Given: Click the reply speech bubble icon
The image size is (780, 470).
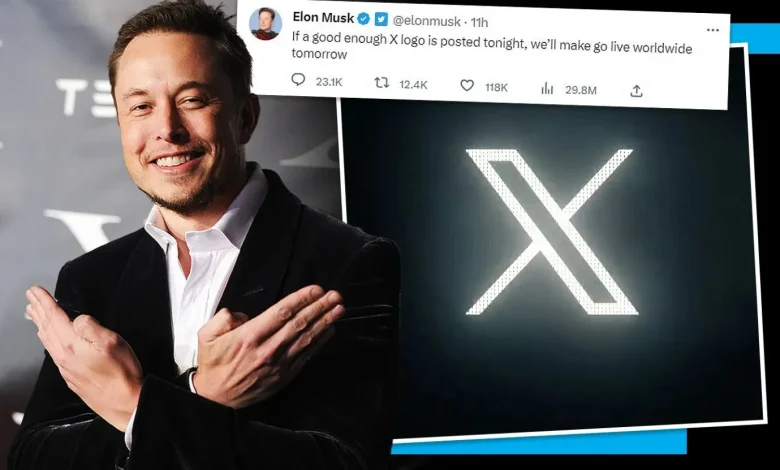Looking at the screenshot, I should point(298,80).
